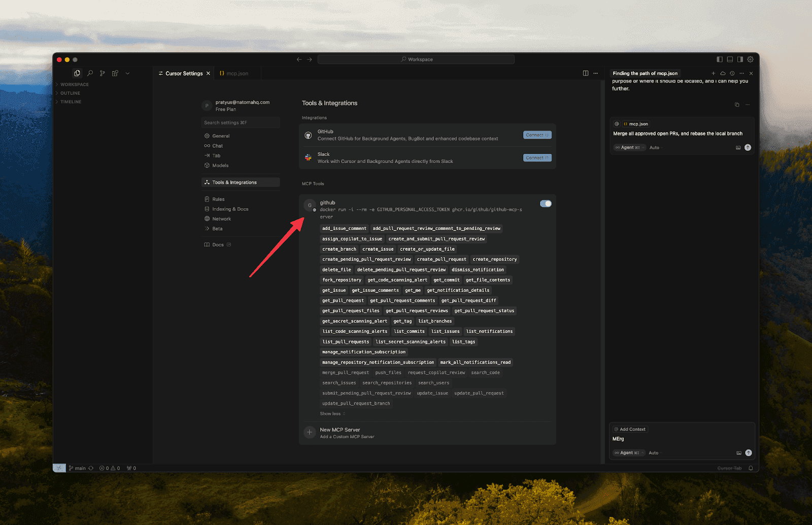This screenshot has width=812, height=525.
Task: Open Chat settings section
Action: (x=241, y=146)
